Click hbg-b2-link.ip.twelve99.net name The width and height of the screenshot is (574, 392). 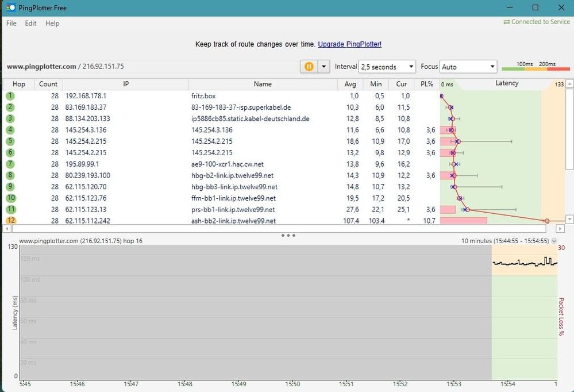pyautogui.click(x=232, y=175)
